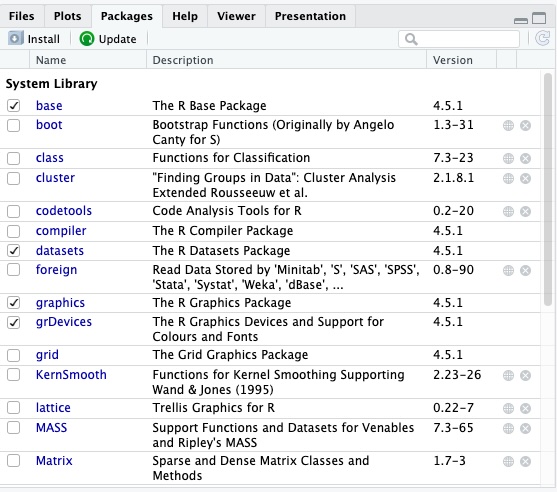Click the package list vertical scrollbar
557x492 pixels.
click(548, 189)
